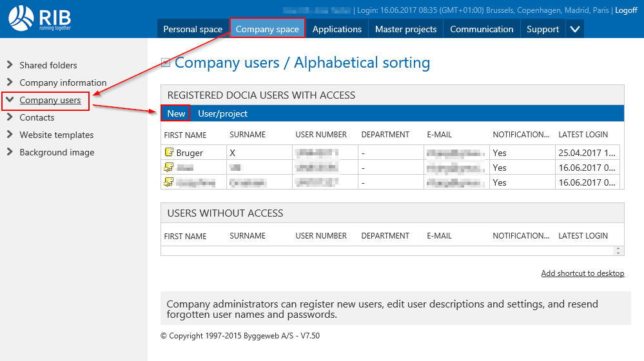
Task: Select the User/project toolbar option
Action: [x=222, y=113]
